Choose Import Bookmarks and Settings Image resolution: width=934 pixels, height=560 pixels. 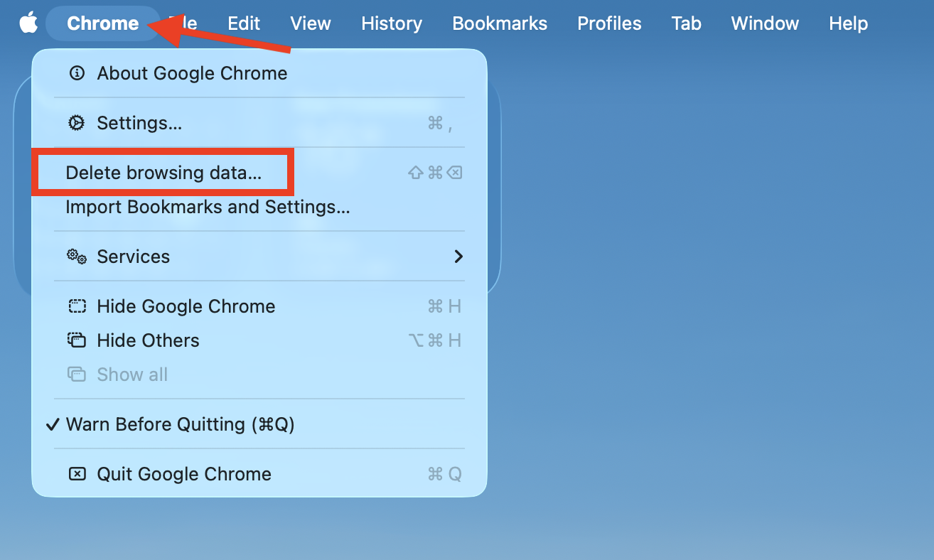click(x=208, y=207)
